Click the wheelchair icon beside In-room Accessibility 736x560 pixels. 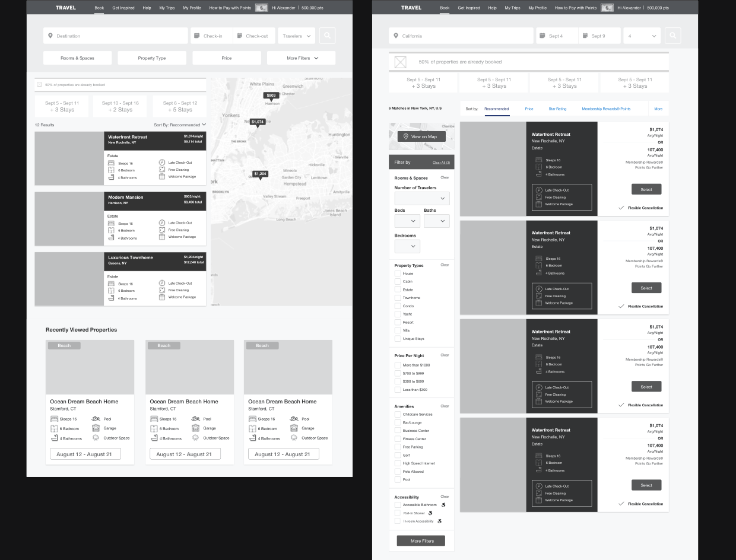coord(440,521)
